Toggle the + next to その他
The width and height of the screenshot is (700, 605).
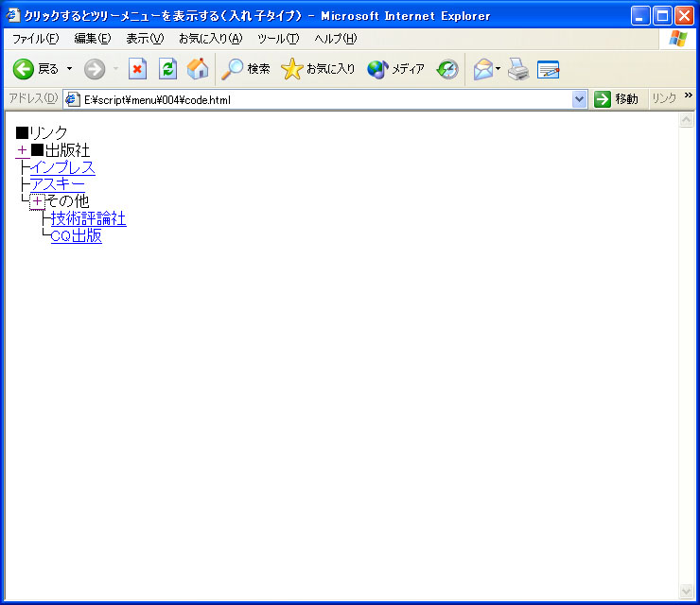pyautogui.click(x=37, y=201)
